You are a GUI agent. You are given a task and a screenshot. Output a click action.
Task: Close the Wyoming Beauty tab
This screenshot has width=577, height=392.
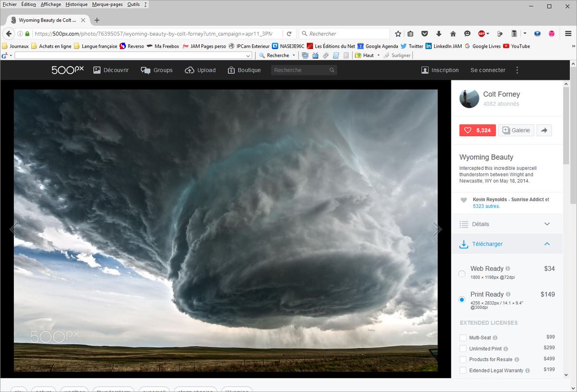point(83,20)
